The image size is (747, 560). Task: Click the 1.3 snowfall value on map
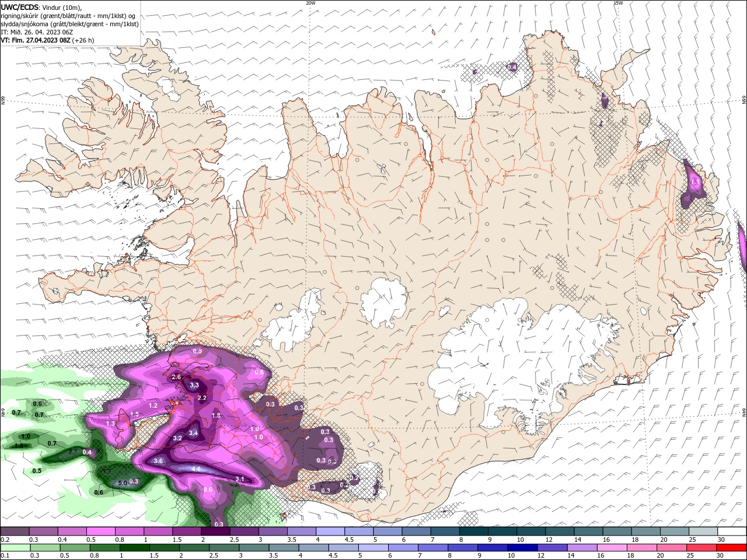click(111, 423)
